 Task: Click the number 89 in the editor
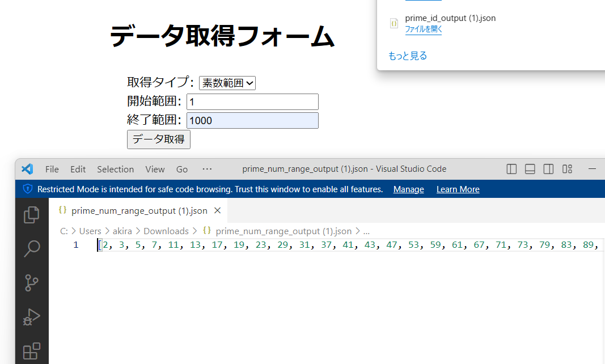[x=589, y=245]
